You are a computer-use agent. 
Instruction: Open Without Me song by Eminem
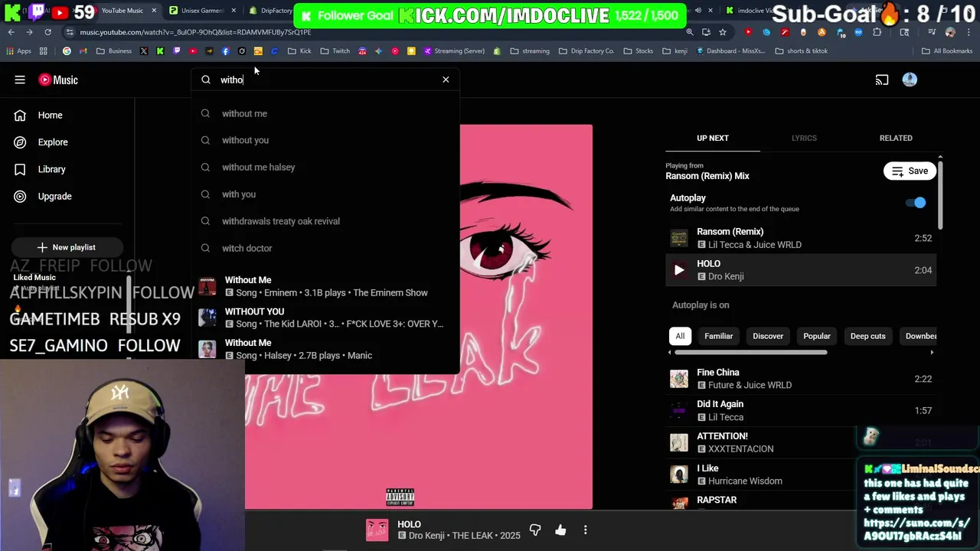click(x=325, y=286)
